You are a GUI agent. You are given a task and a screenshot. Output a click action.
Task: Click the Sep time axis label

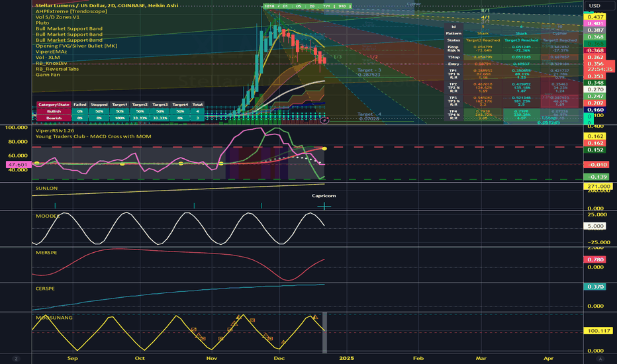(72, 359)
